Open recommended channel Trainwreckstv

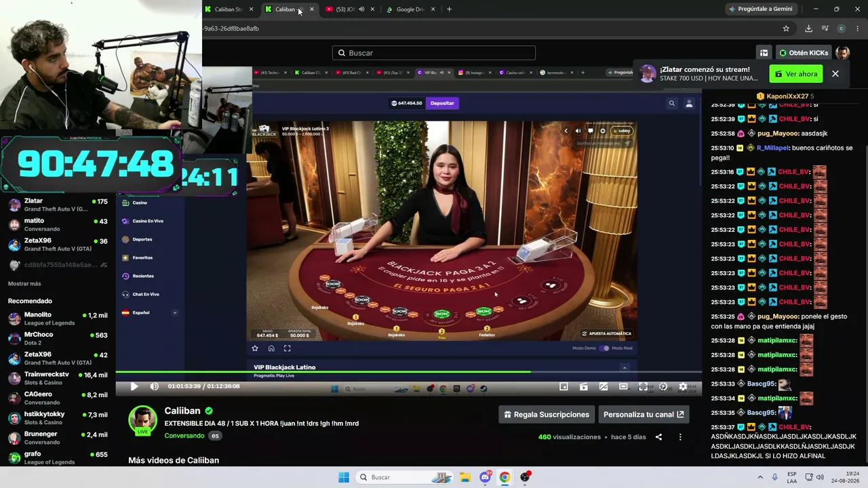point(58,378)
